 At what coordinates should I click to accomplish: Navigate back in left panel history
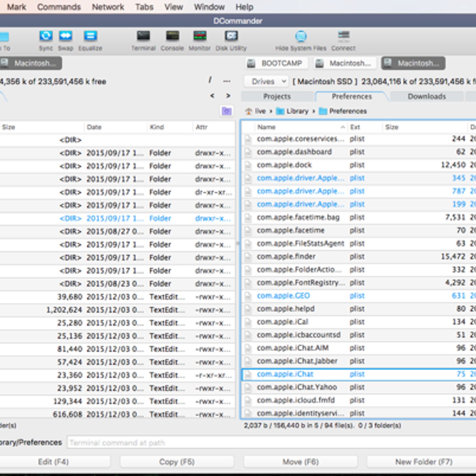pos(212,95)
